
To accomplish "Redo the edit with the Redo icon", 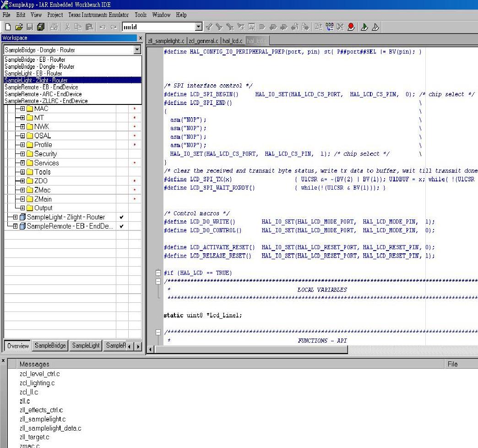I will click(x=114, y=27).
